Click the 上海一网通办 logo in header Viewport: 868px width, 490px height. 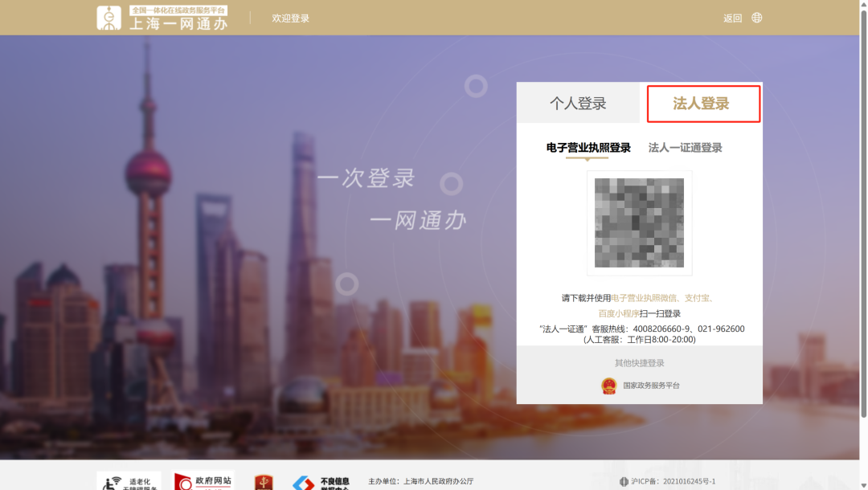(x=162, y=18)
